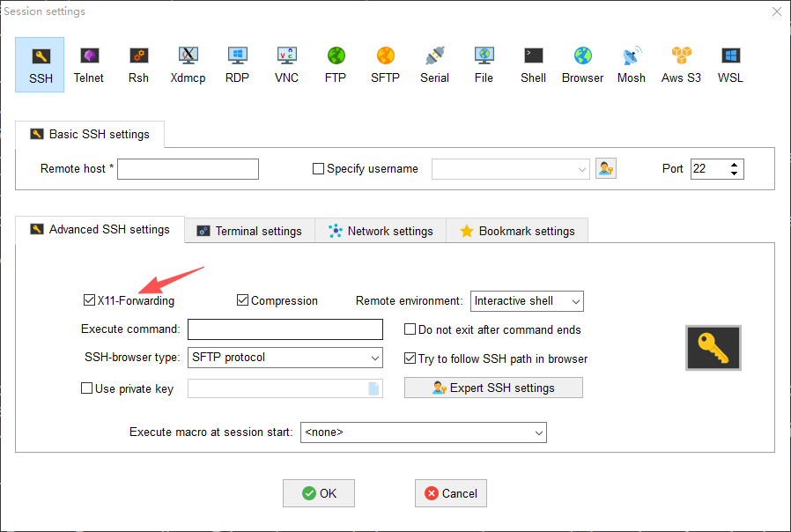Viewport: 791px width, 532px height.
Task: Switch to the Terminal settings tab
Action: click(249, 231)
